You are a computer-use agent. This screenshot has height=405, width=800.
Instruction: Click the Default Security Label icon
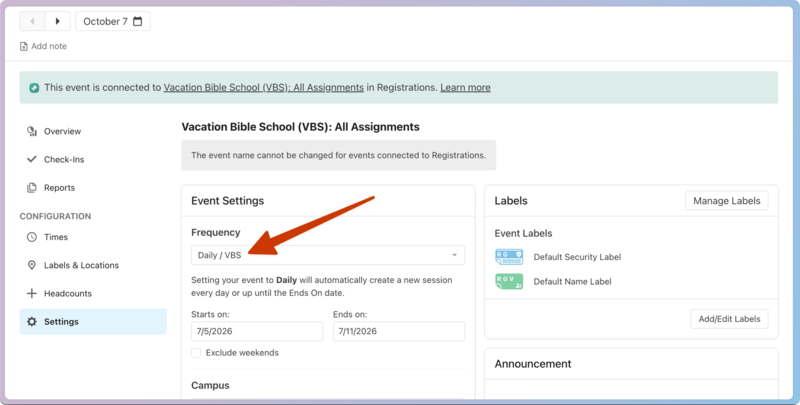tap(509, 257)
